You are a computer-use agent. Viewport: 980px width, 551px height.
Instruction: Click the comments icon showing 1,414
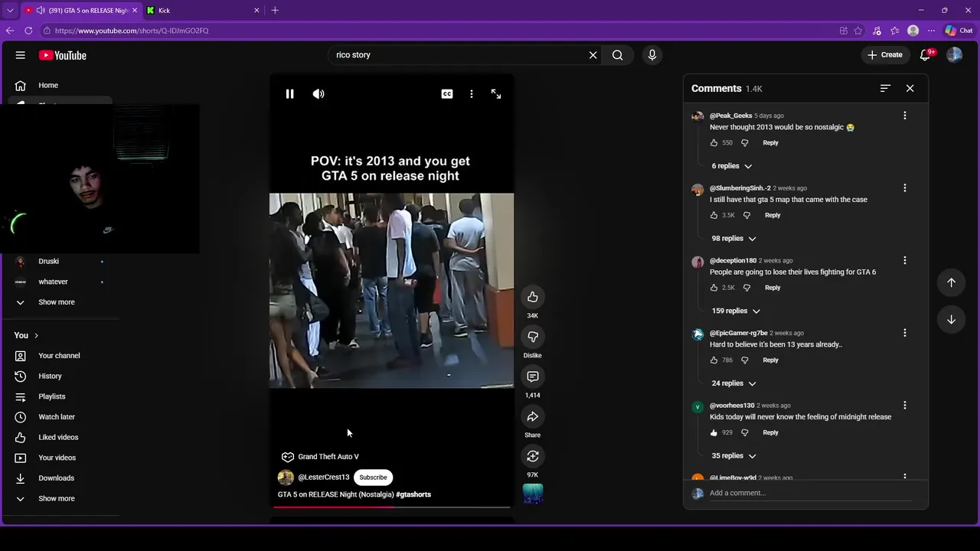(533, 377)
